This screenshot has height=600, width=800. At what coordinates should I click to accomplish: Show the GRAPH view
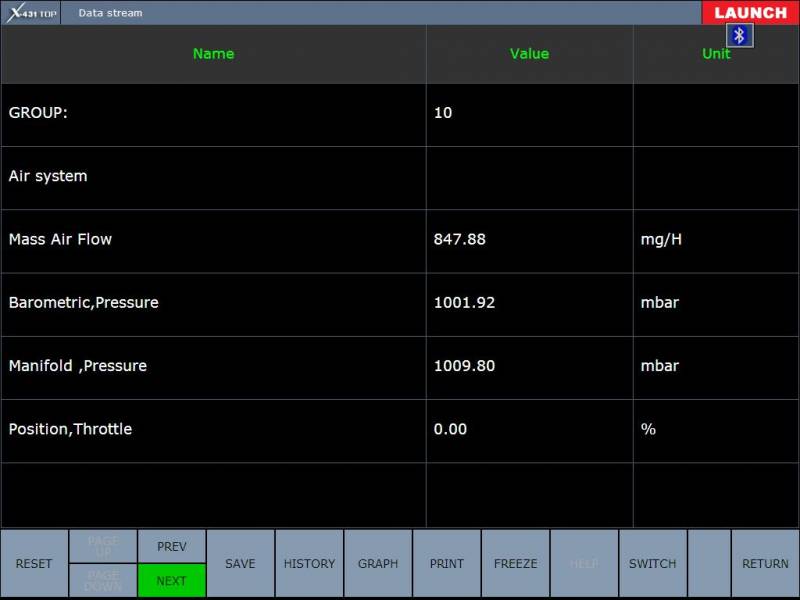pos(378,564)
